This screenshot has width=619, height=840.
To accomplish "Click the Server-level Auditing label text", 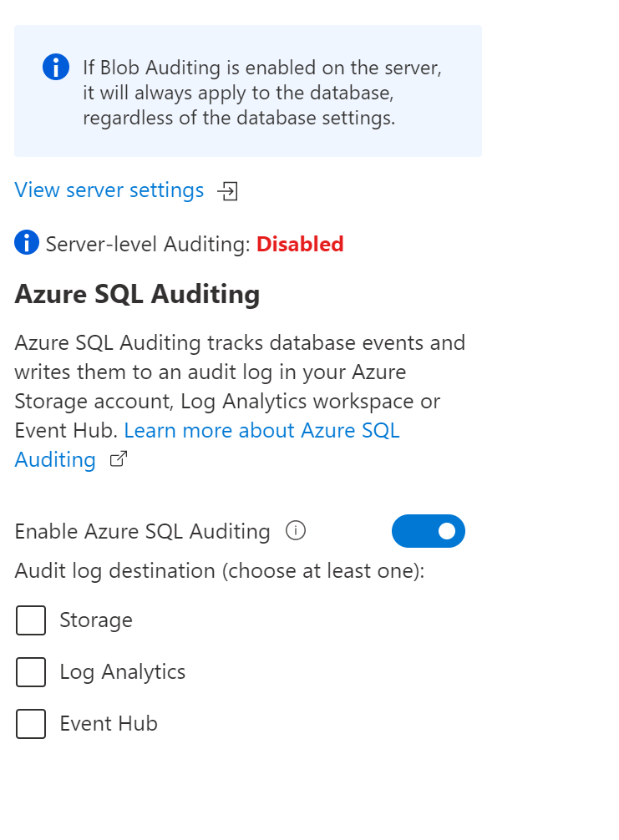I will (148, 245).
